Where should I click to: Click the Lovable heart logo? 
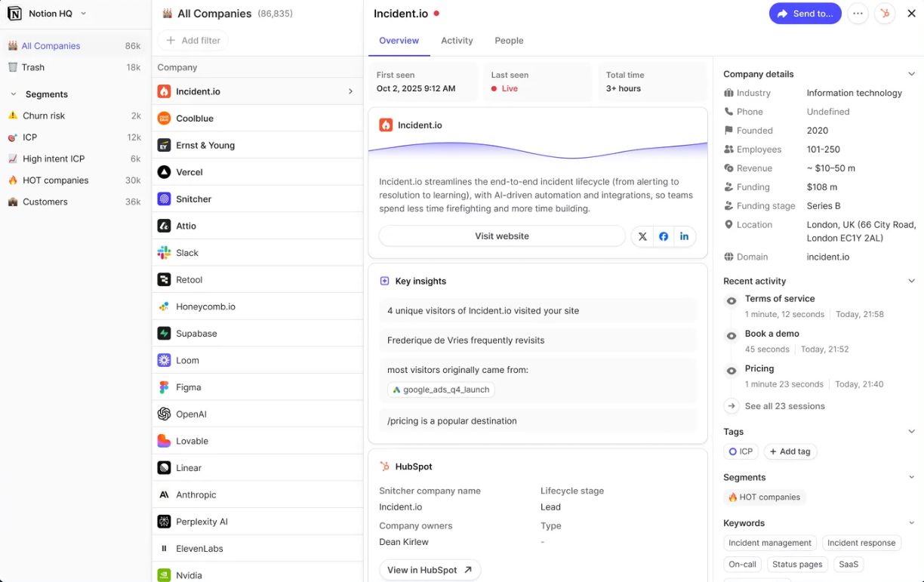point(164,441)
